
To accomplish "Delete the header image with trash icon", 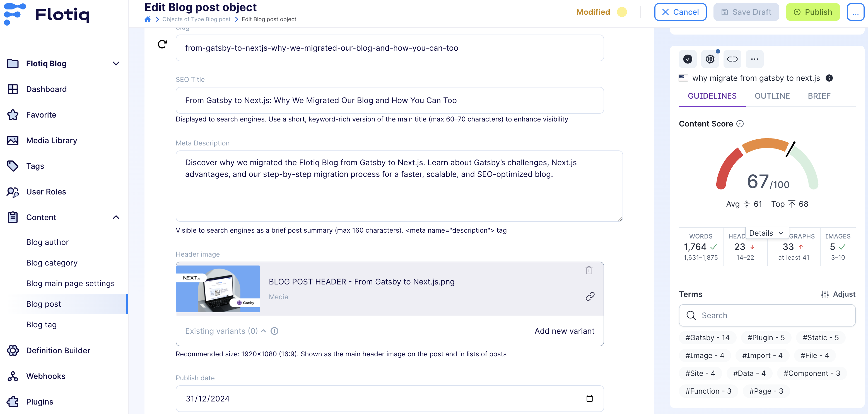I will (589, 270).
